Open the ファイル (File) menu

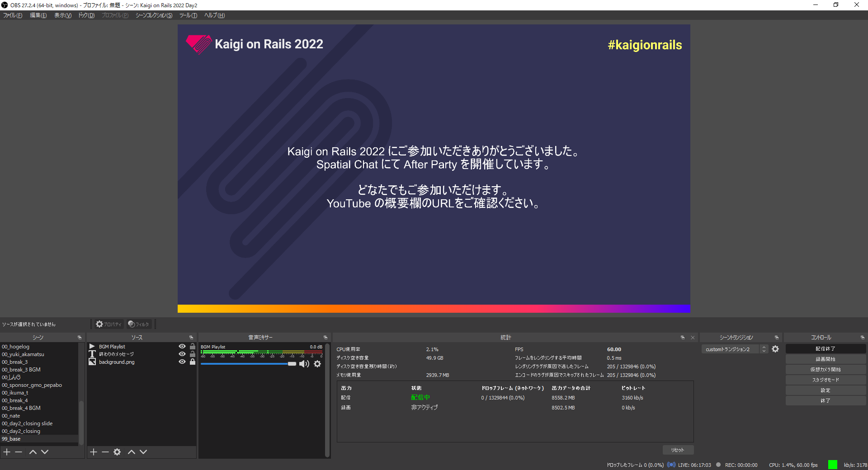[13, 15]
